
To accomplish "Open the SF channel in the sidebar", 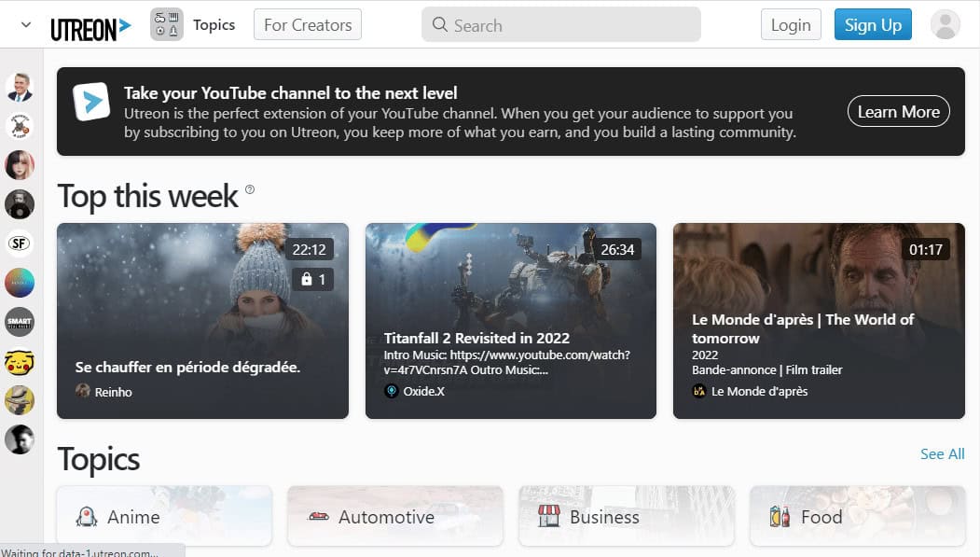I will pyautogui.click(x=20, y=244).
